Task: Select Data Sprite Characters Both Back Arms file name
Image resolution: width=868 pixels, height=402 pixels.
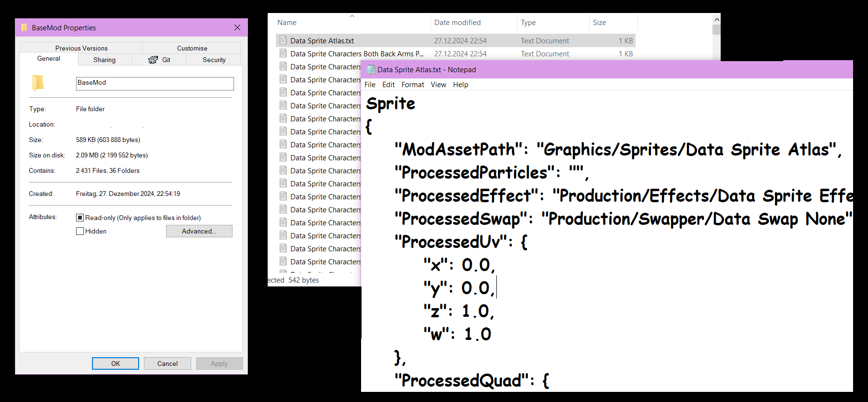Action: coord(357,54)
